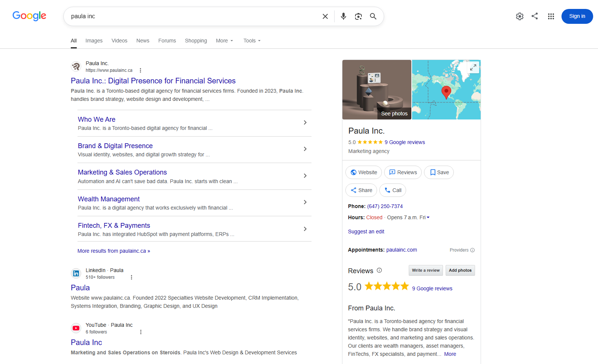Screen dimensions: 598x364
Task: Open Reviews info circle icon
Action: click(379, 271)
